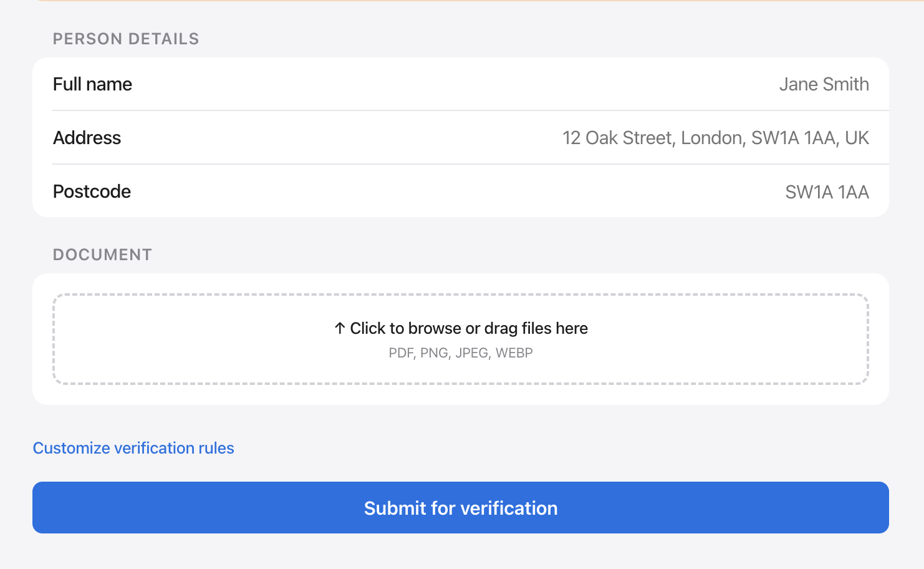Select the address 12 Oak Street, London
924x569 pixels.
pos(716,138)
